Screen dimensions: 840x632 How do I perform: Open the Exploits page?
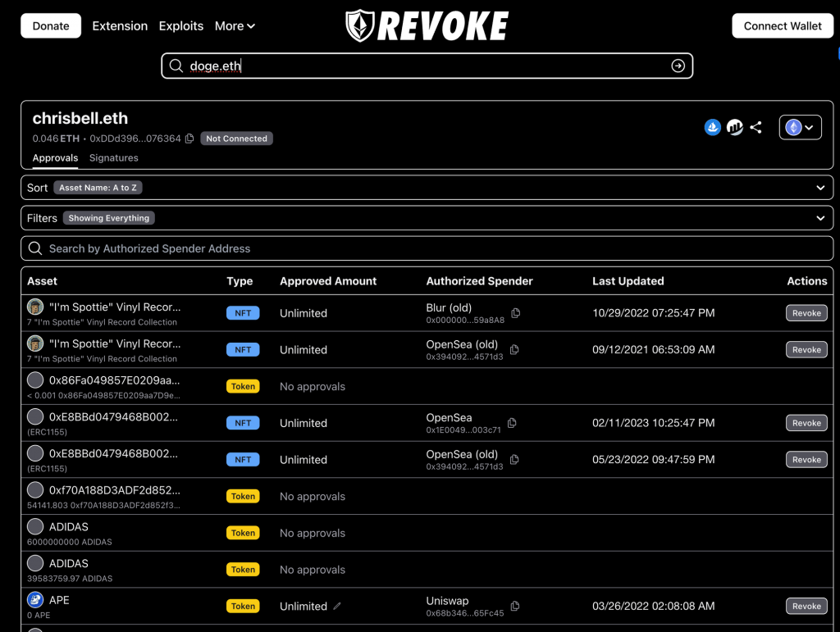pos(181,25)
